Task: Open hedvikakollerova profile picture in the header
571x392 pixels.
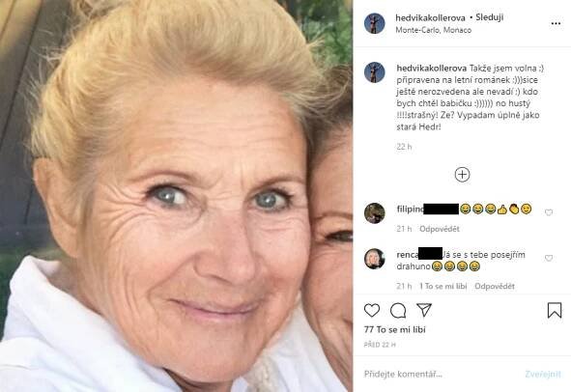Action: coord(374,24)
